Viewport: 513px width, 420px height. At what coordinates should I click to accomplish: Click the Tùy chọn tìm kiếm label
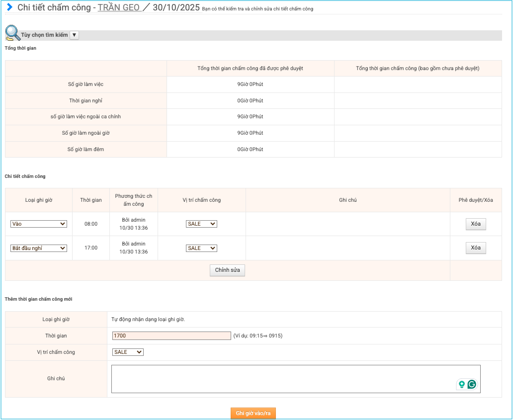[x=44, y=35]
